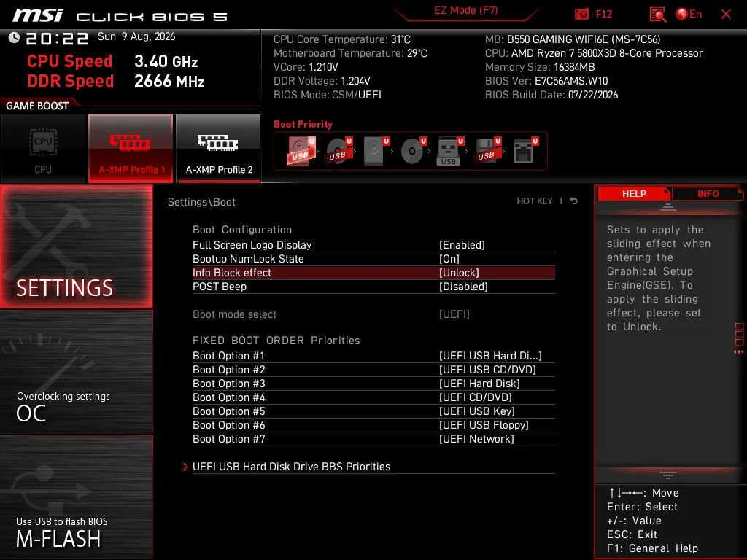747x560 pixels.
Task: Change language with the globe En icon
Action: pyautogui.click(x=689, y=14)
